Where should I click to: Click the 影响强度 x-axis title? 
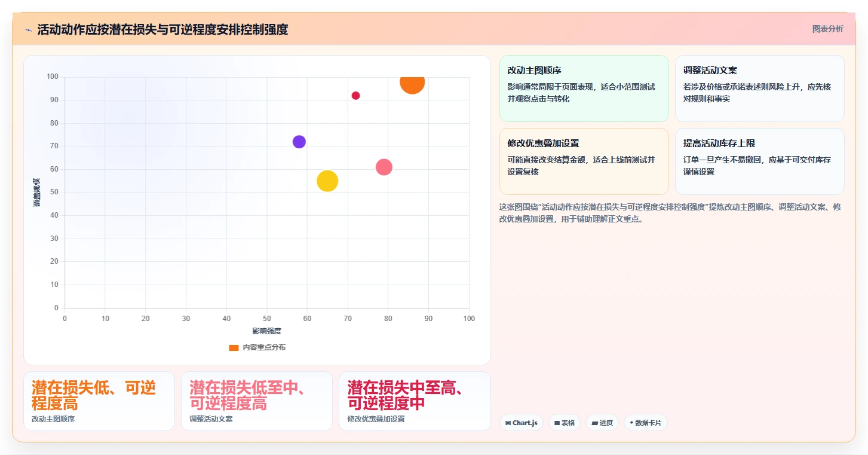pyautogui.click(x=266, y=331)
